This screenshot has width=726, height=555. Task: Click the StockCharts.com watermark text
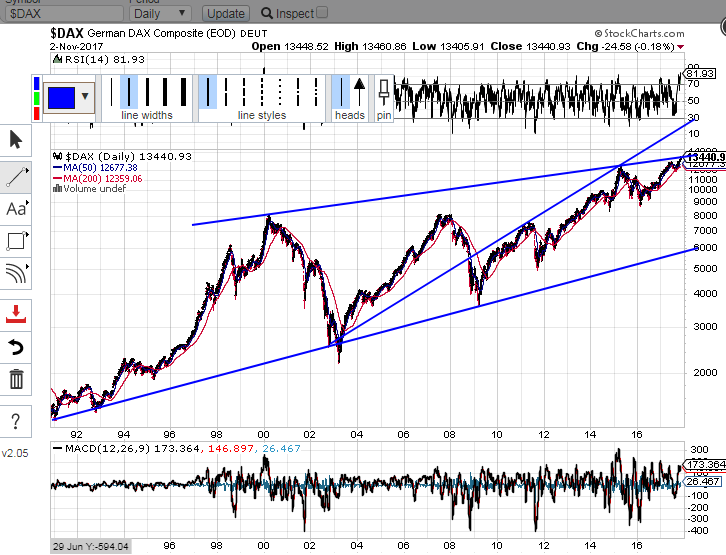(639, 33)
